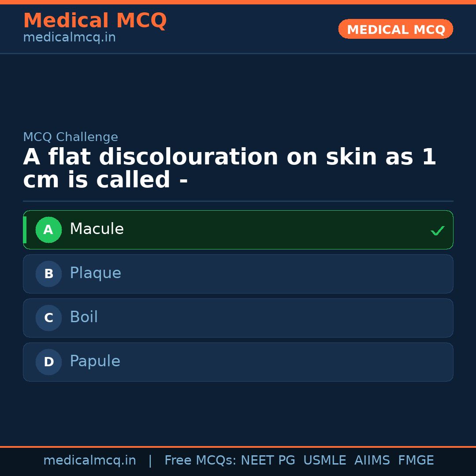Visit the medicalmcq.in footer link

click(90, 460)
